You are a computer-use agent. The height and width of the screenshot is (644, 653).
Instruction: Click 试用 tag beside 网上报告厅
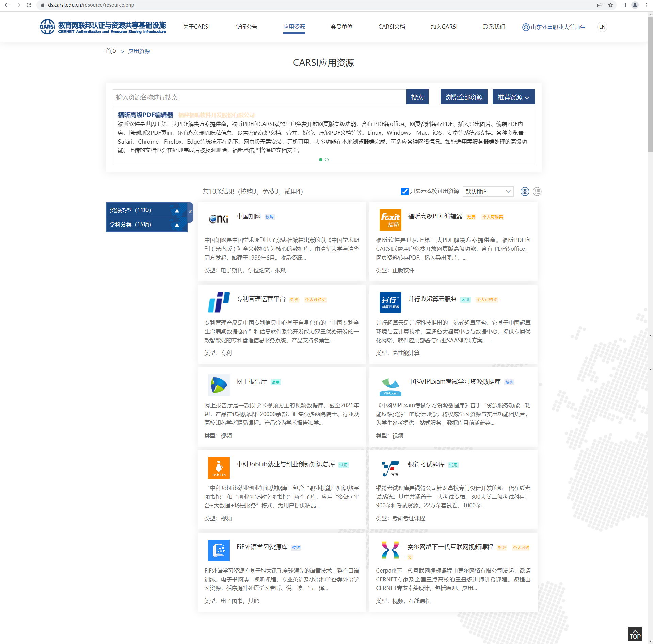[x=275, y=382]
